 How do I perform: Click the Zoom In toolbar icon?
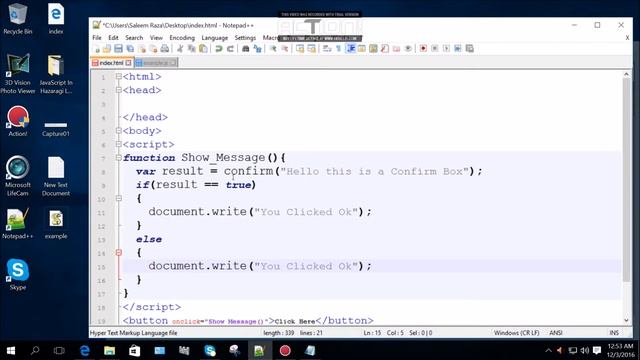tap(273, 49)
